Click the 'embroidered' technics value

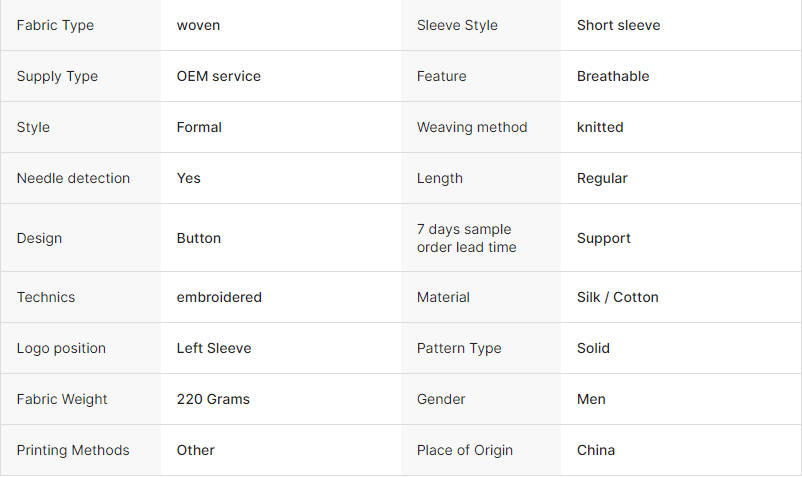(x=219, y=297)
